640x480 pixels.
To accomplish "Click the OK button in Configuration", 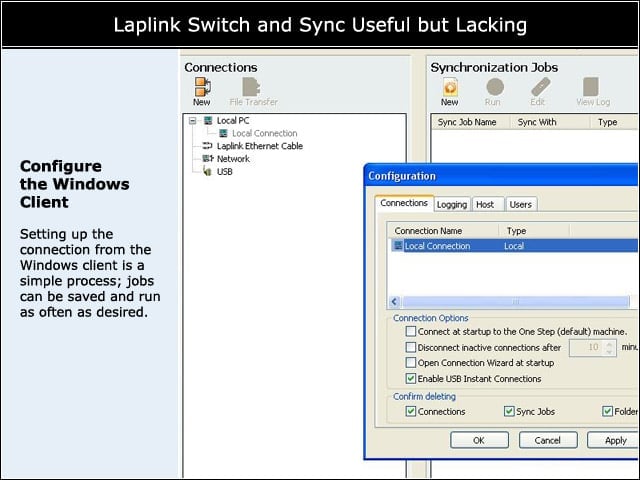I will (479, 440).
